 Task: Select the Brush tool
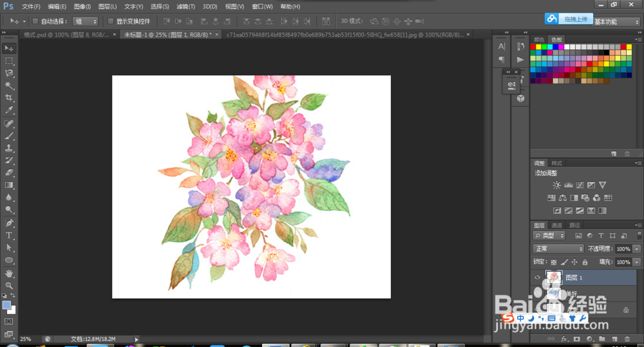(x=8, y=136)
